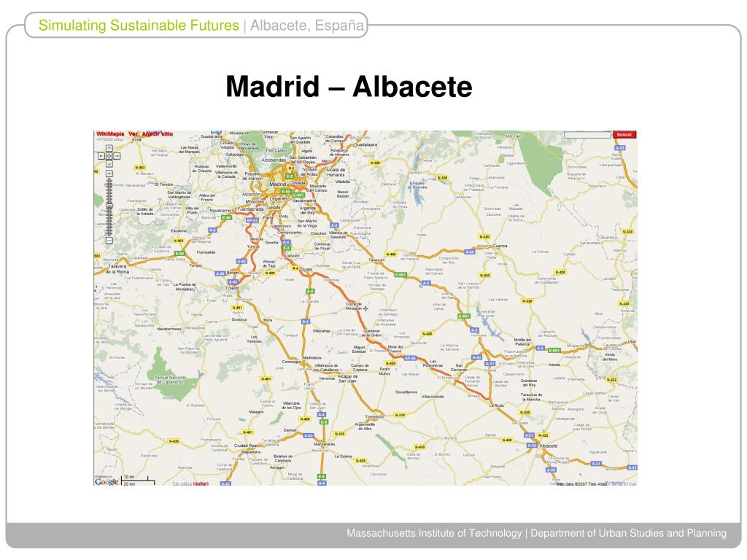This screenshot has height=560, width=747.
Task: Pan the map left with the arrow
Action: click(101, 156)
